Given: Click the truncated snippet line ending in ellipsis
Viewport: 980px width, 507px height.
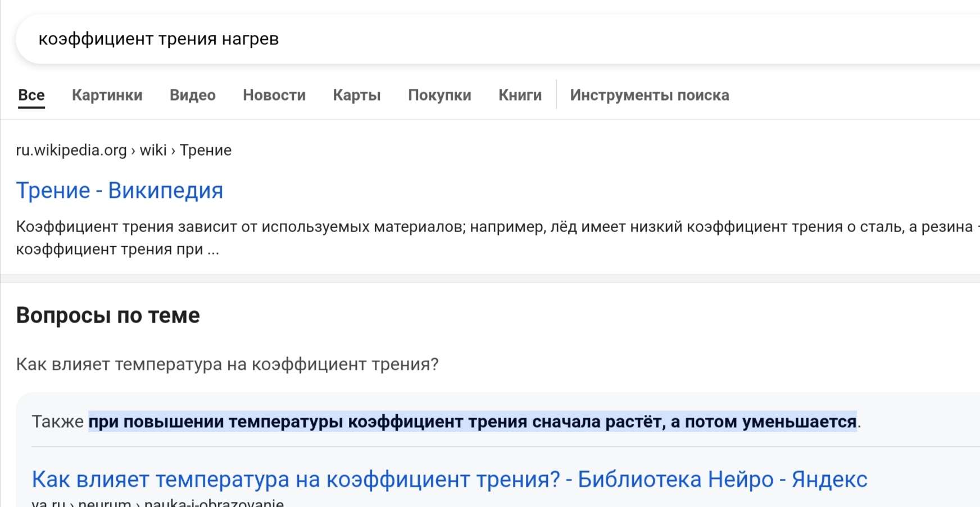Looking at the screenshot, I should (117, 249).
